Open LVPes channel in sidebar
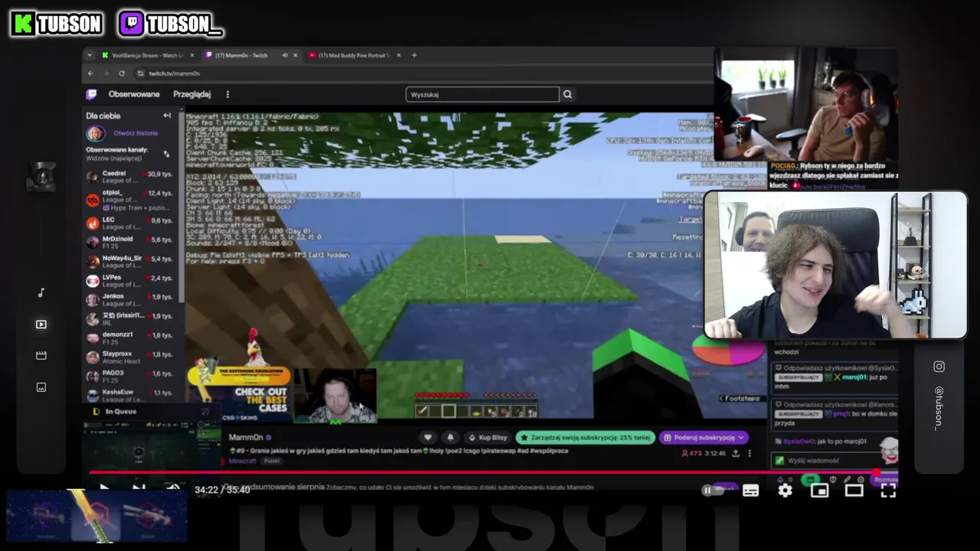 [x=130, y=281]
